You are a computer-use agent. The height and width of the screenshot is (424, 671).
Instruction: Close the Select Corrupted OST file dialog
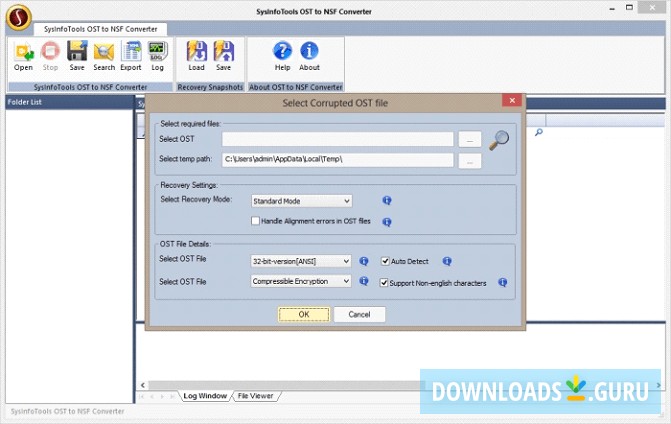(x=512, y=101)
